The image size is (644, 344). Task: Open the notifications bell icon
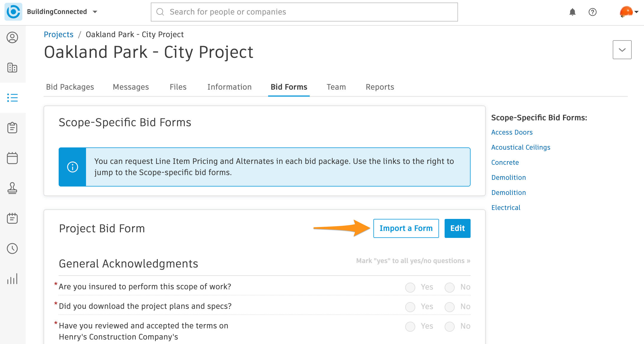572,12
